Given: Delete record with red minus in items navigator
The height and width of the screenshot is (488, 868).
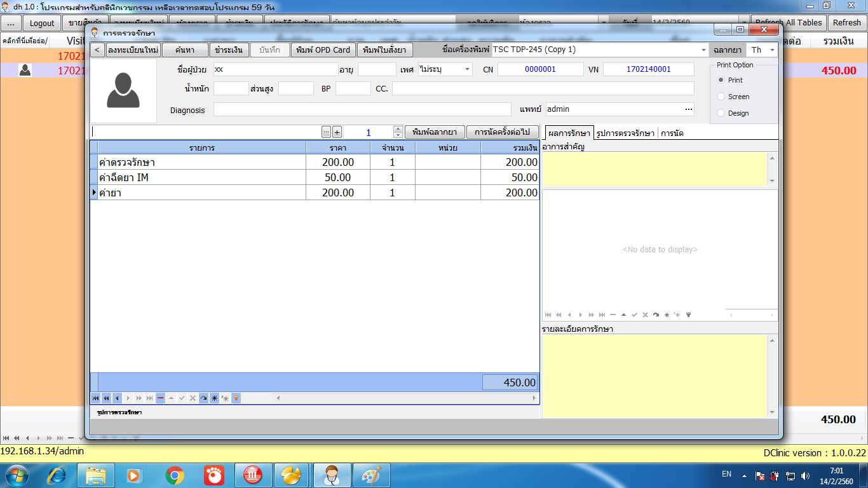Looking at the screenshot, I should tap(160, 398).
